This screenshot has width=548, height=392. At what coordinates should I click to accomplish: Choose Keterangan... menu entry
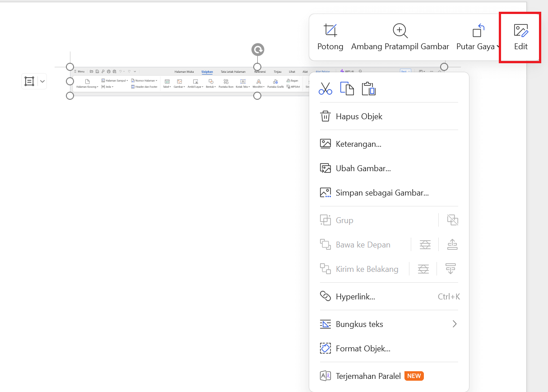(358, 144)
